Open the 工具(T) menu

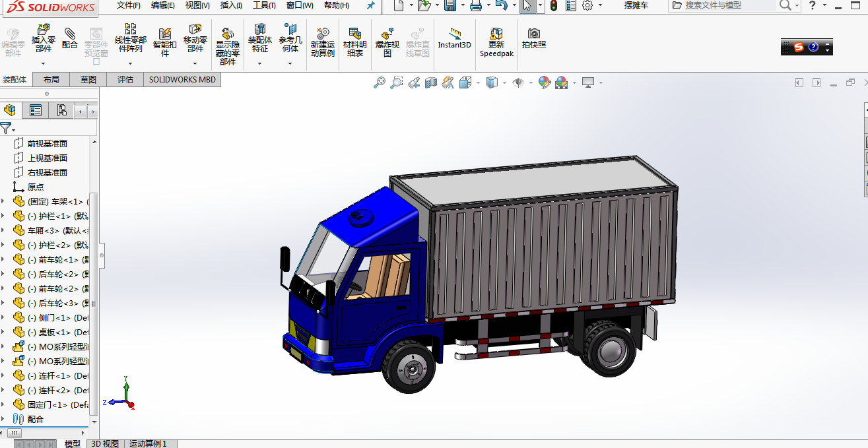(x=264, y=5)
